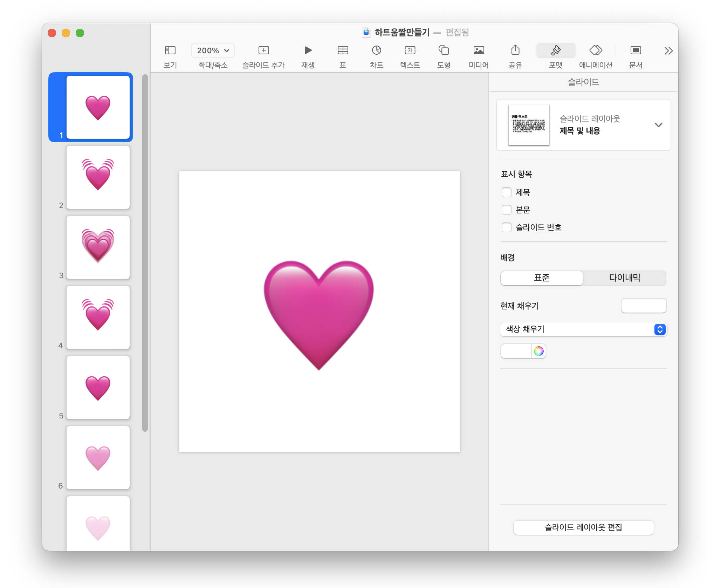The width and height of the screenshot is (707, 588).
Task: Click the 공유 share icon
Action: (515, 50)
